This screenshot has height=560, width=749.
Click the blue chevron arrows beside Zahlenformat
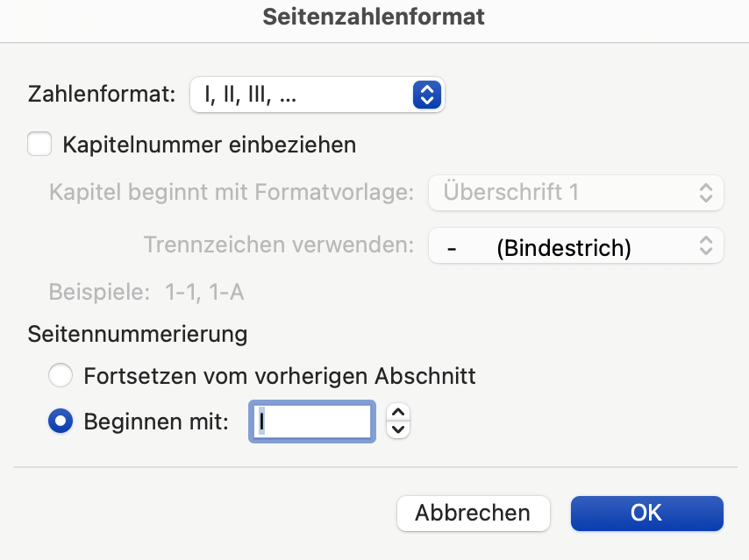coord(425,95)
